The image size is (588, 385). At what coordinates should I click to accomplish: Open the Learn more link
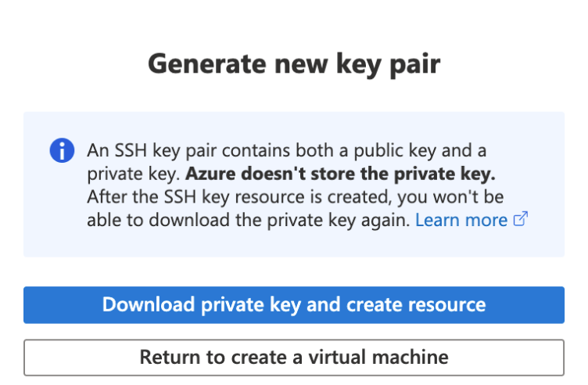pos(461,220)
